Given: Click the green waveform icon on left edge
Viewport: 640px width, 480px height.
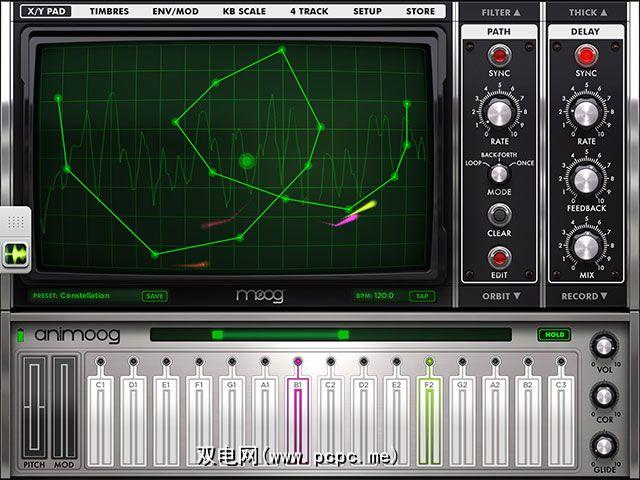Looking at the screenshot, I should point(15,256).
